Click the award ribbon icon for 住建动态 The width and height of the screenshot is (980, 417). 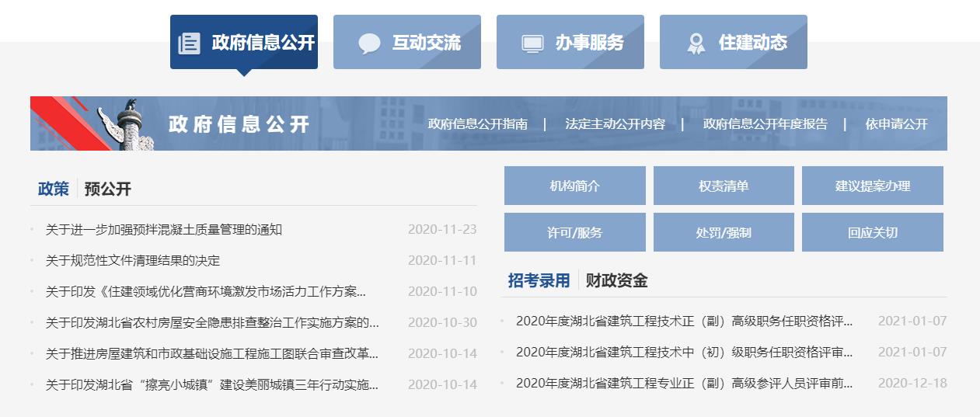click(696, 43)
